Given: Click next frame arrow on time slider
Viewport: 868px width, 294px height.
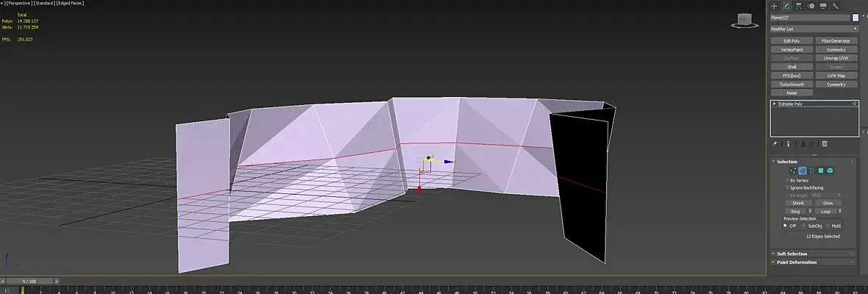Looking at the screenshot, I should click(x=57, y=282).
